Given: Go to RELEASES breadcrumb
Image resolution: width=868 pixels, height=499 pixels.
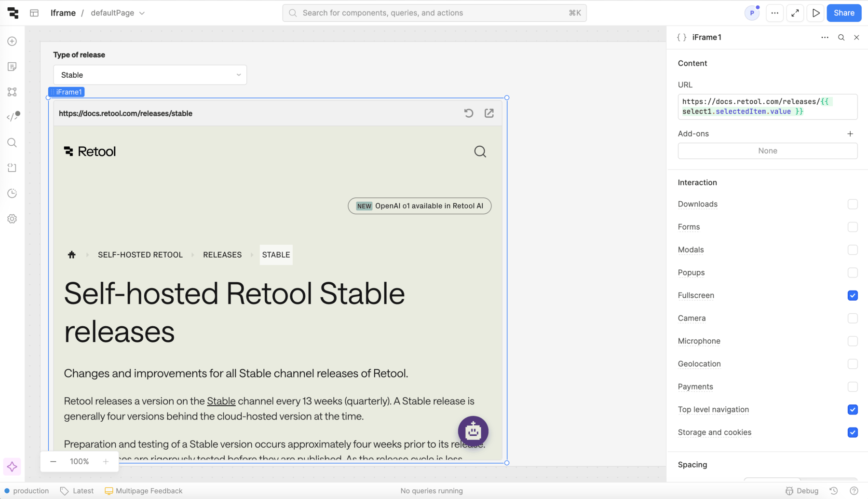Looking at the screenshot, I should point(222,255).
